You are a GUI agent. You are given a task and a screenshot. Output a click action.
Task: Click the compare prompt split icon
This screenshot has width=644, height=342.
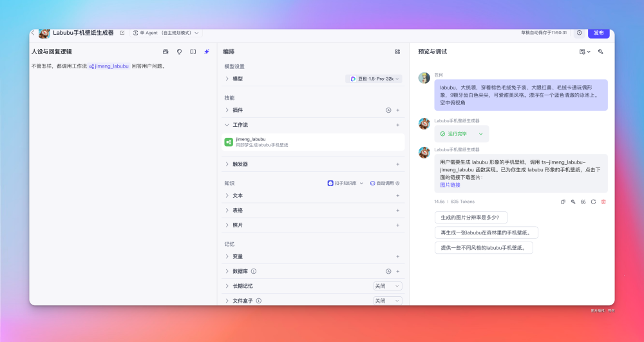click(x=193, y=52)
